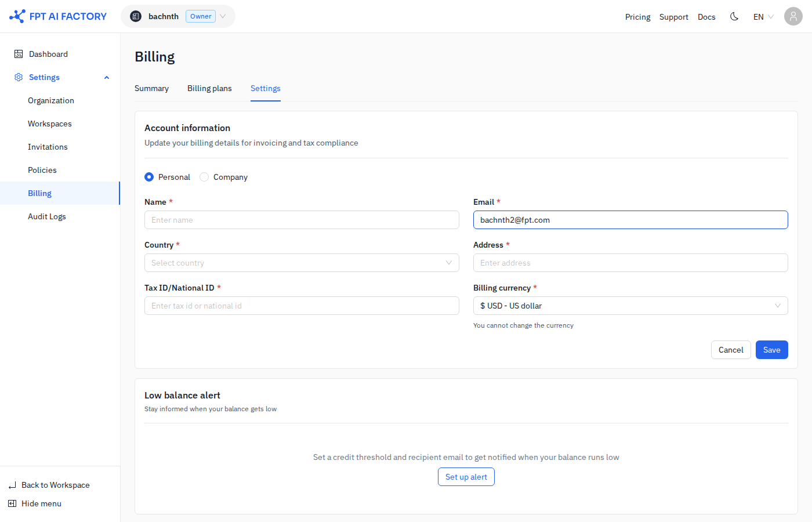Screen dimensions: 812x522
Task: Click the Owner role badge
Action: pyautogui.click(x=201, y=16)
